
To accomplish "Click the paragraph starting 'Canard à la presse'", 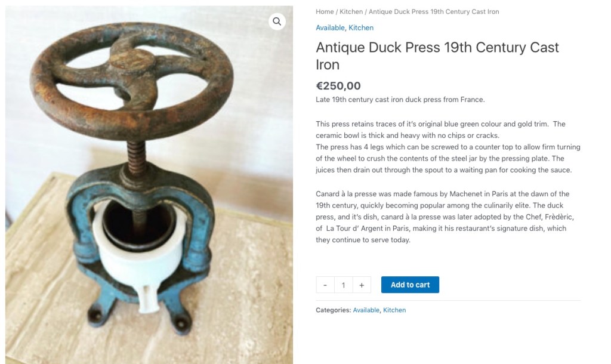I will pos(445,217).
